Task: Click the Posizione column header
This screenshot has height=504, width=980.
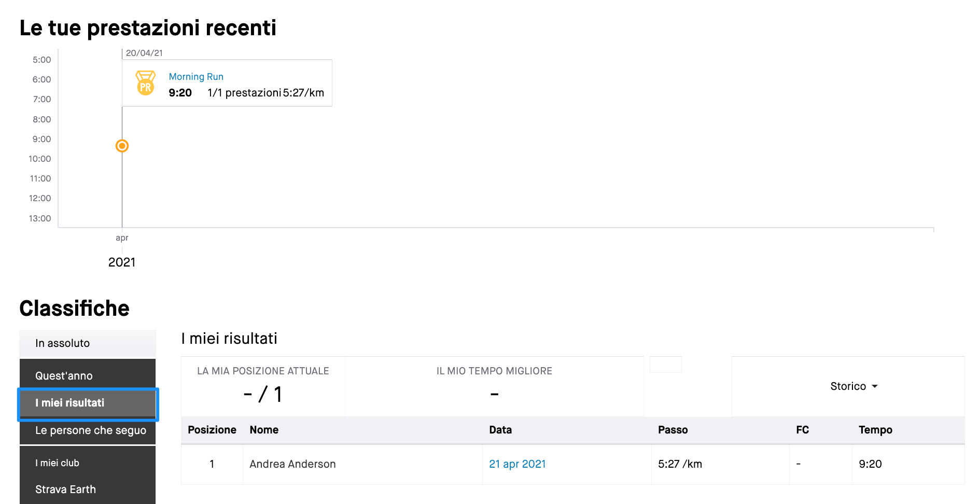Action: point(212,430)
